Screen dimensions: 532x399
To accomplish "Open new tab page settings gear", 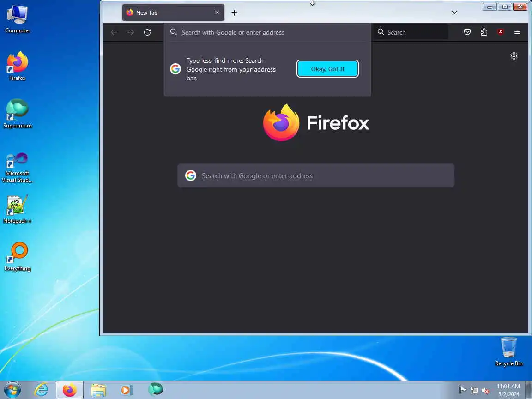I will pos(514,56).
